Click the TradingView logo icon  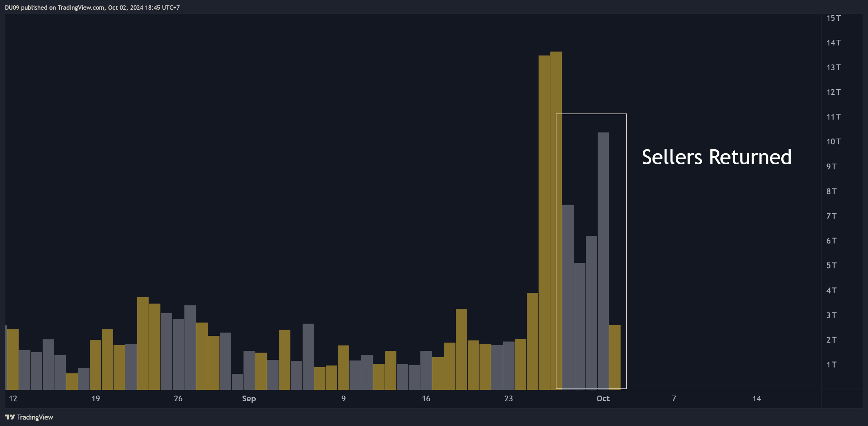pos(10,417)
